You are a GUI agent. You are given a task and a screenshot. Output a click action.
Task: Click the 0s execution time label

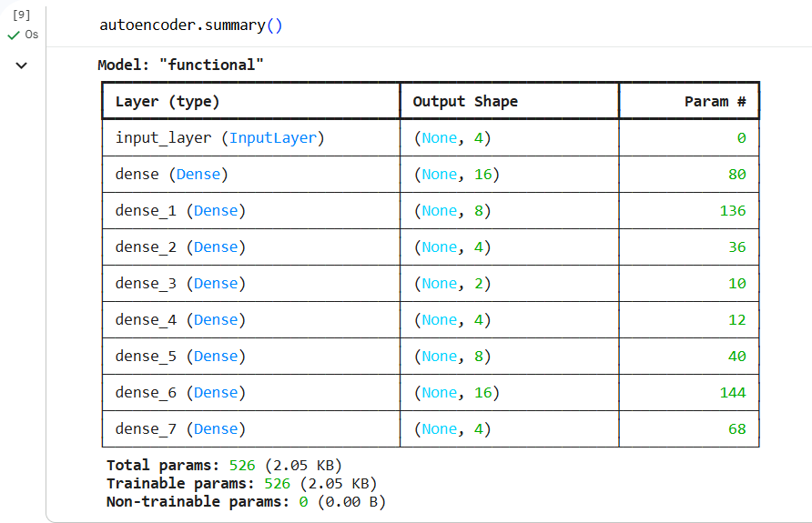tap(32, 35)
